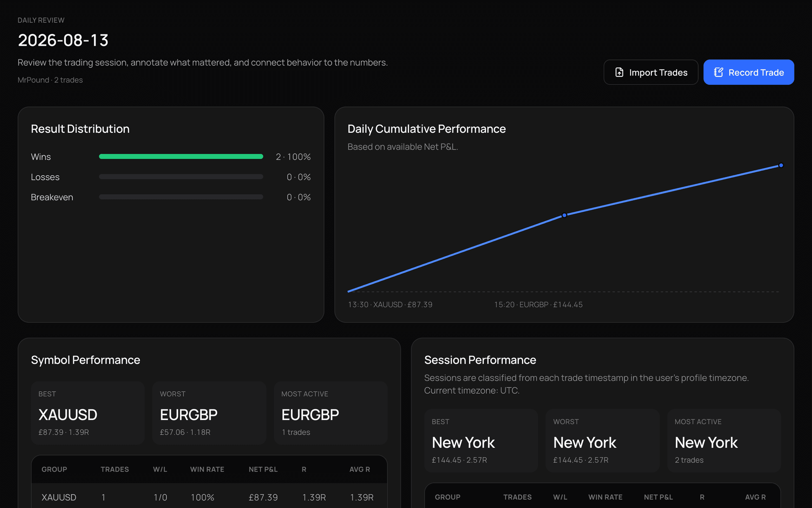This screenshot has height=508, width=812.
Task: Click the 100% win rate cell for XAUUSD
Action: pyautogui.click(x=202, y=497)
